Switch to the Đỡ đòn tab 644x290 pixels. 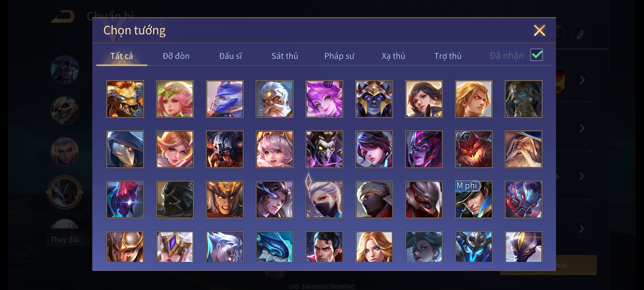pos(176,56)
